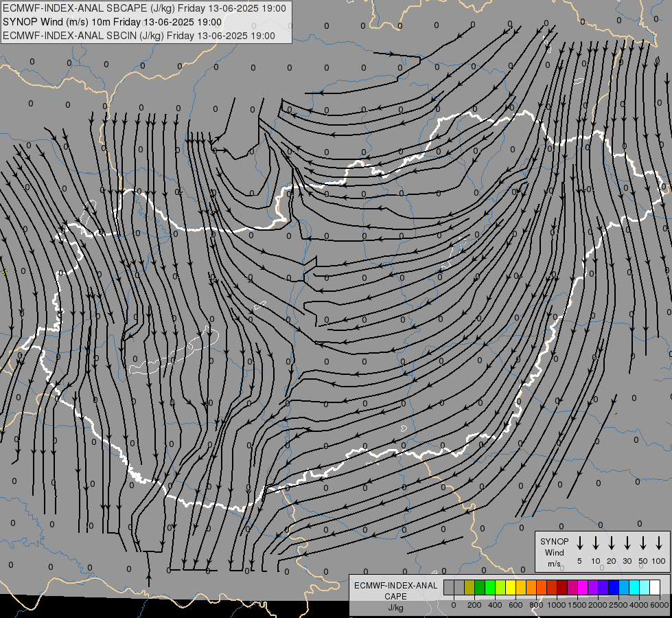Click the SYNOP Wind m/s legend label
Image resolution: width=672 pixels, height=618 pixels.
point(554,552)
